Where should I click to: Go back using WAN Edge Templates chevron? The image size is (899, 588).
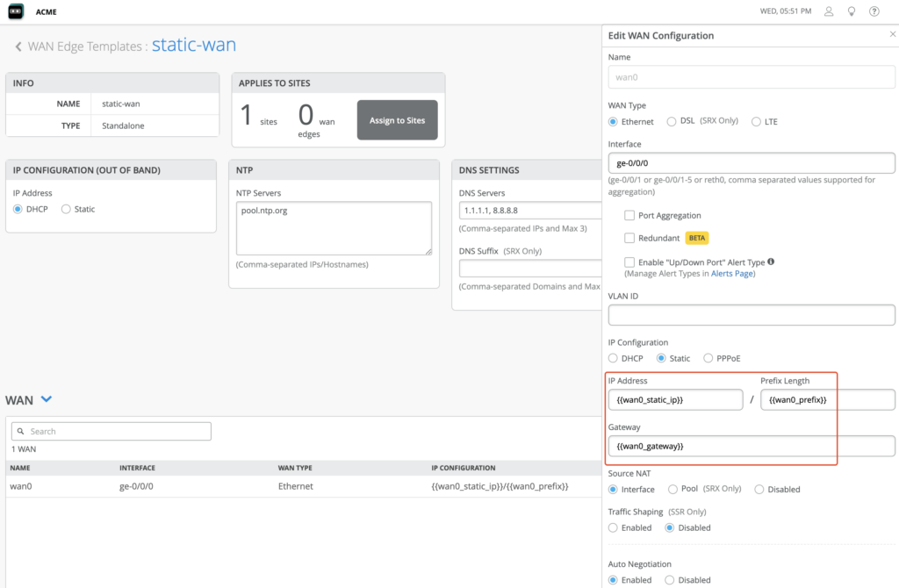tap(18, 47)
